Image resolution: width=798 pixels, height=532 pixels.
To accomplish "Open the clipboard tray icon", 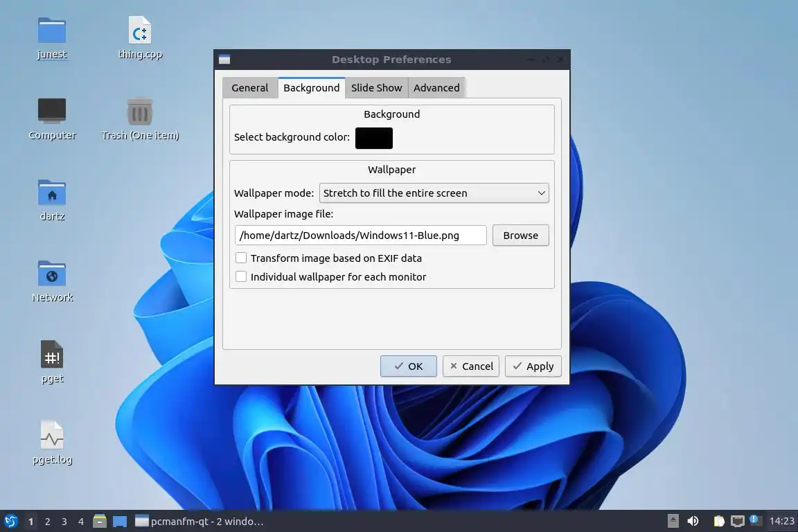I will [x=718, y=521].
